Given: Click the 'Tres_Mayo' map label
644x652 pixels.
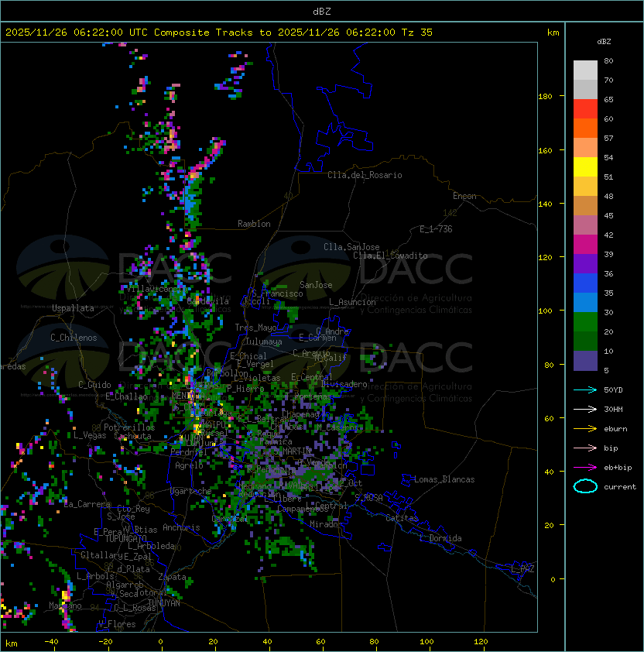Looking at the screenshot, I should click(x=255, y=328).
